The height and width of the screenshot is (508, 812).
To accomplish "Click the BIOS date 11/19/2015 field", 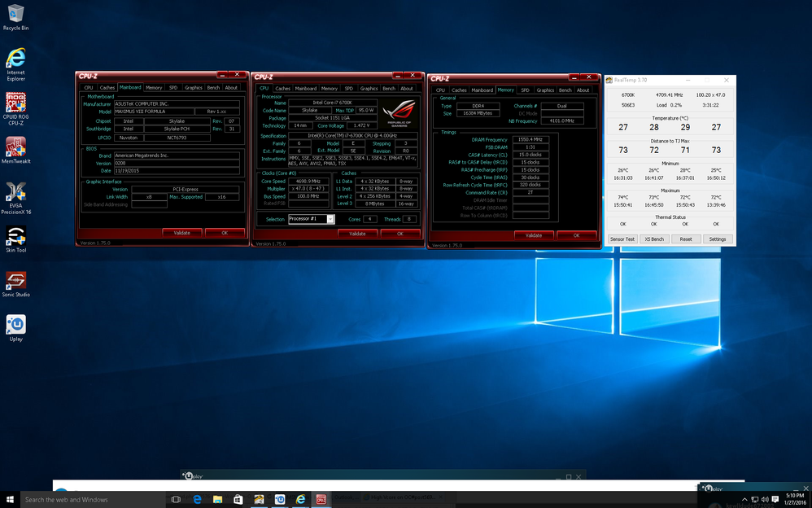I will click(x=176, y=170).
